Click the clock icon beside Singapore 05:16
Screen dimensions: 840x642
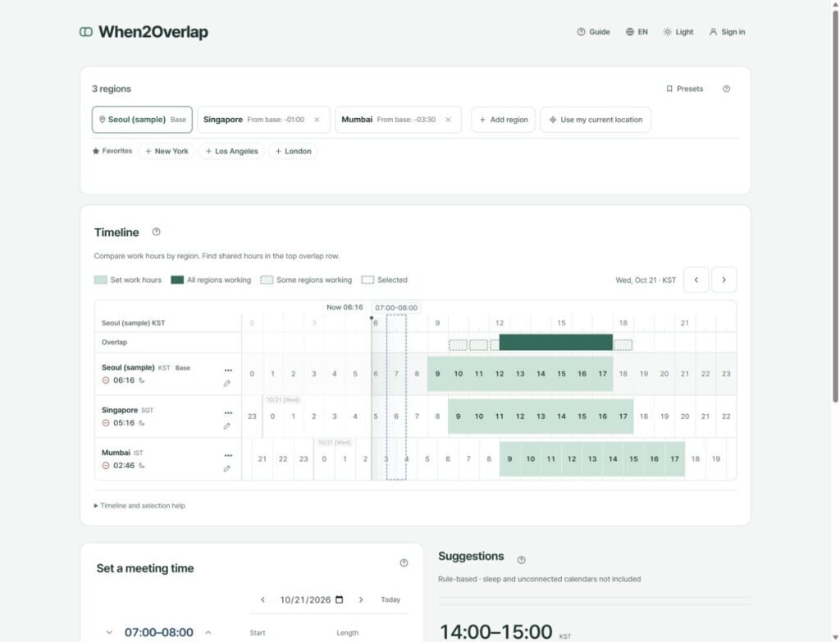pos(106,423)
